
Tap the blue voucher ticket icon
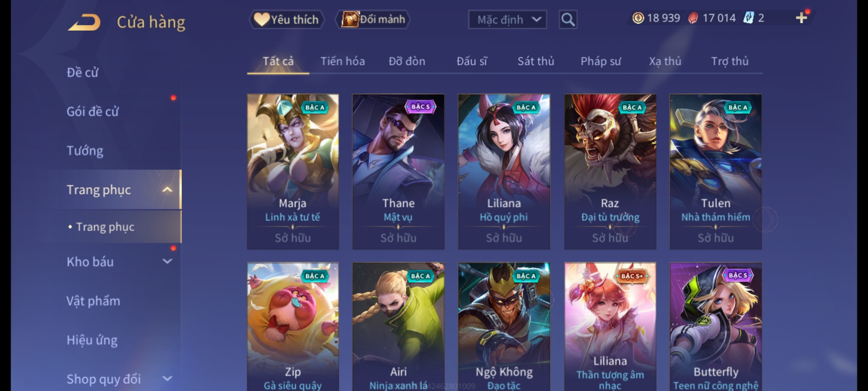pyautogui.click(x=748, y=18)
